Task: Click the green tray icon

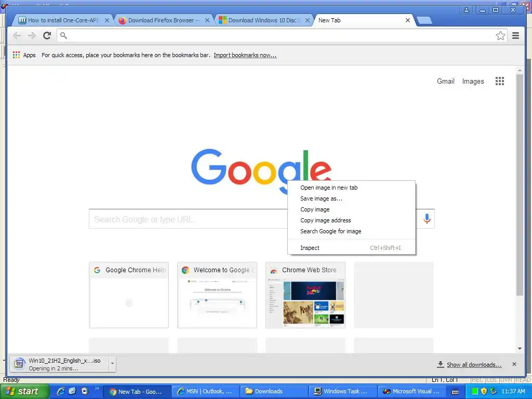Action: coord(475,391)
